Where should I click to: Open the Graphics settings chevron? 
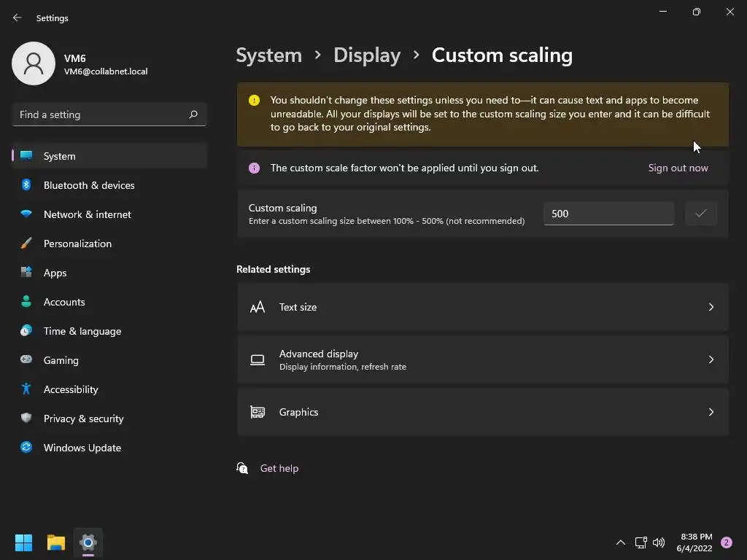coord(711,412)
